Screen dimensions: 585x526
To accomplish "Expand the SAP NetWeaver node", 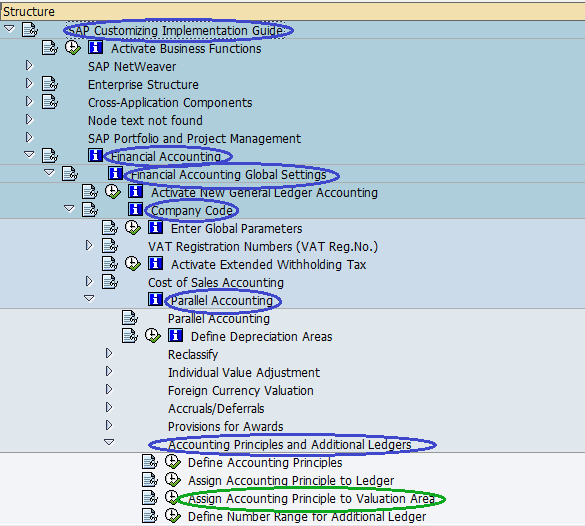I will pos(29,66).
